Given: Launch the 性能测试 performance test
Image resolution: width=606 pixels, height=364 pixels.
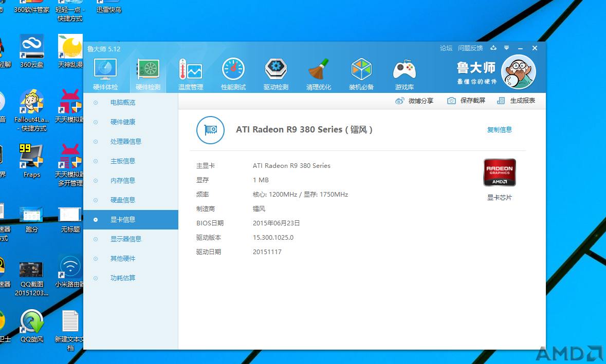Looking at the screenshot, I should [x=233, y=74].
